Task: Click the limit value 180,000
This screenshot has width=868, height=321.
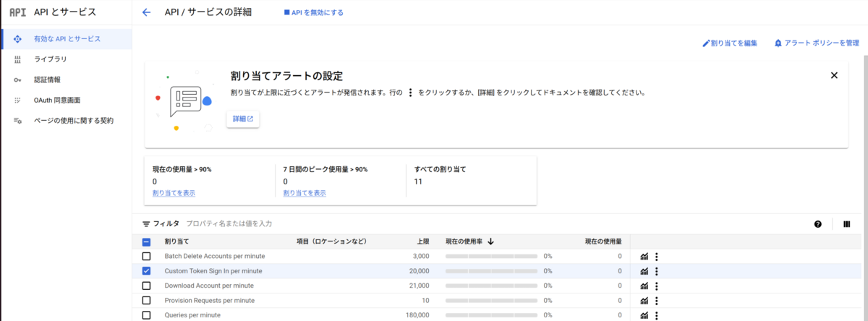Action: [x=417, y=315]
